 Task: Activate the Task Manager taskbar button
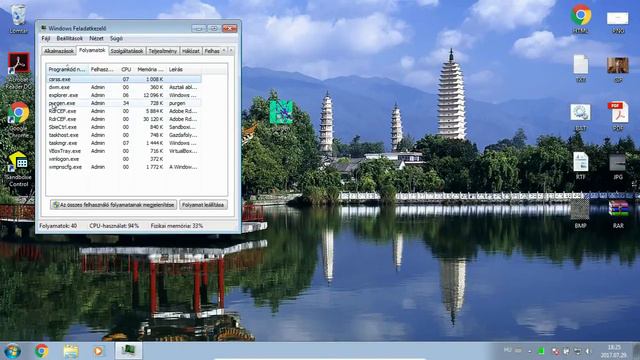129,351
